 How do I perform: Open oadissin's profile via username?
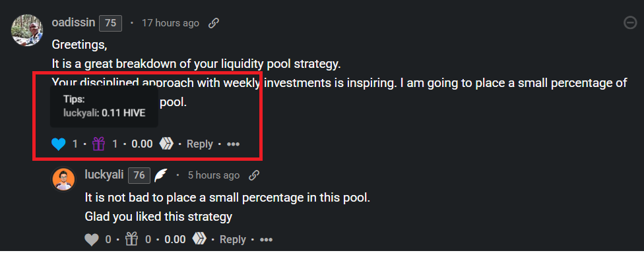[x=73, y=22]
